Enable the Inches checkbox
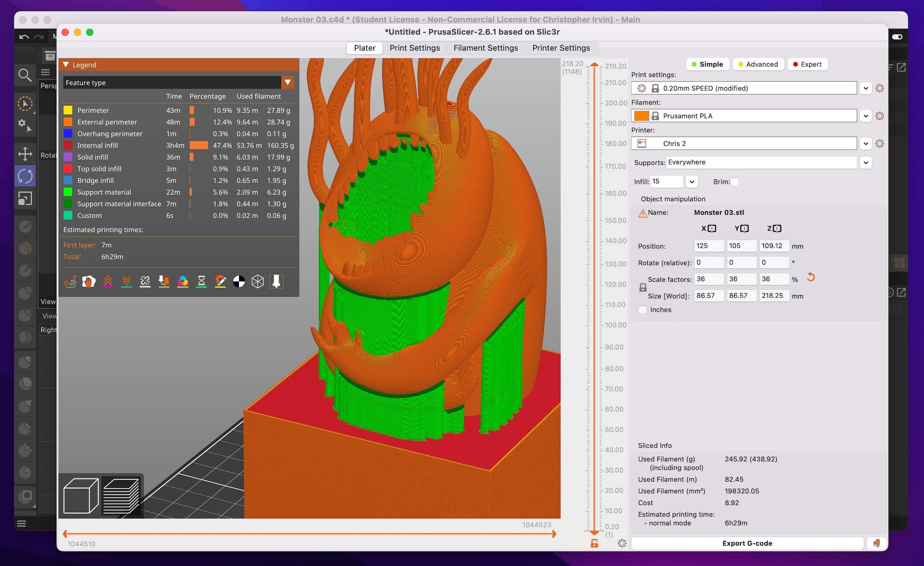This screenshot has width=924, height=566. click(642, 309)
